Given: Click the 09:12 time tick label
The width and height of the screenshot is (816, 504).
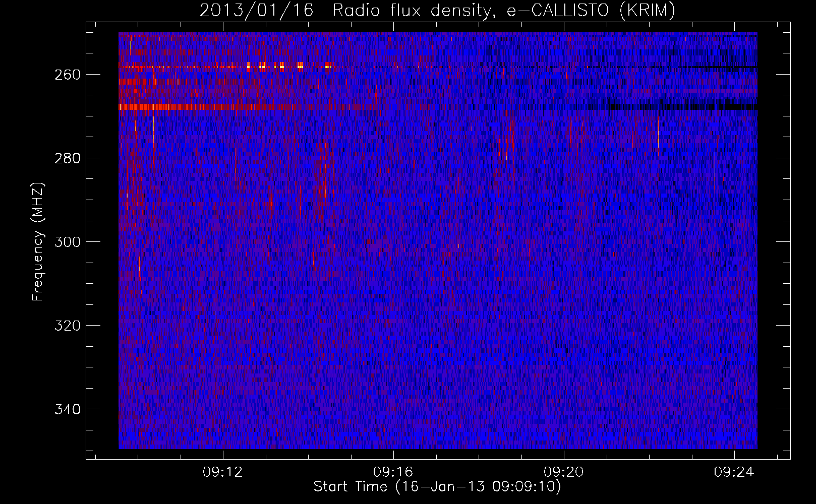Looking at the screenshot, I should click(x=222, y=472).
